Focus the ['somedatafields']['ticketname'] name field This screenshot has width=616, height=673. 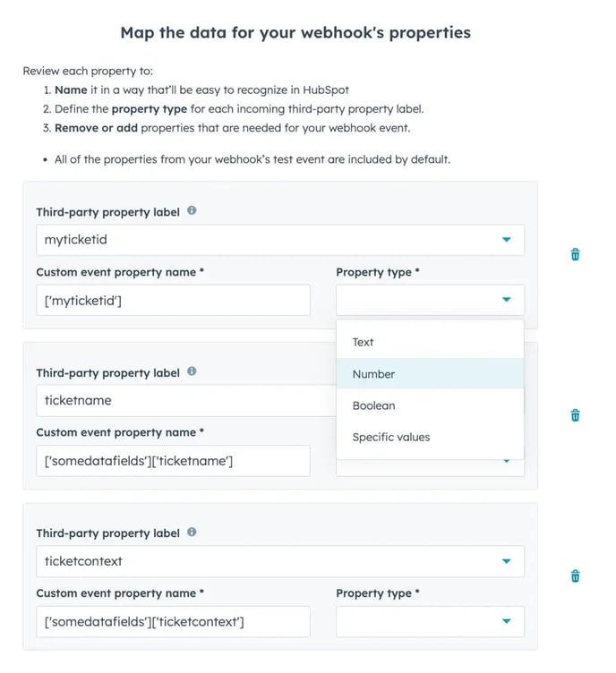[173, 461]
